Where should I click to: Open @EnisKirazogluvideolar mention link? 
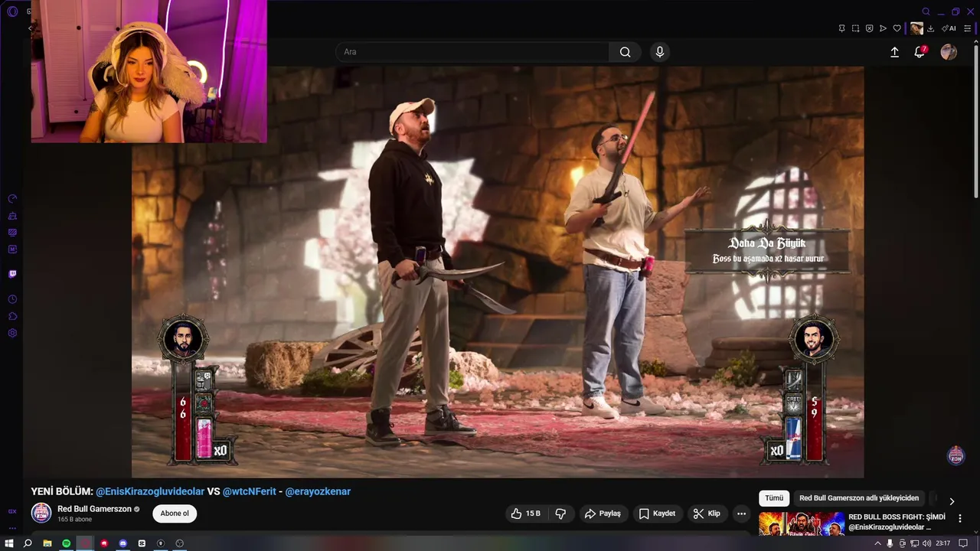tap(150, 491)
